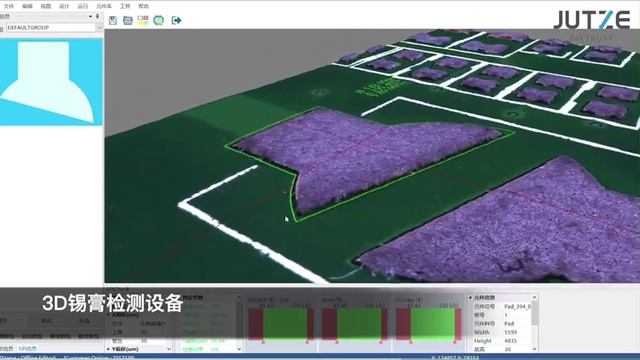
Task: Open the 元件库 menu
Action: [x=104, y=6]
